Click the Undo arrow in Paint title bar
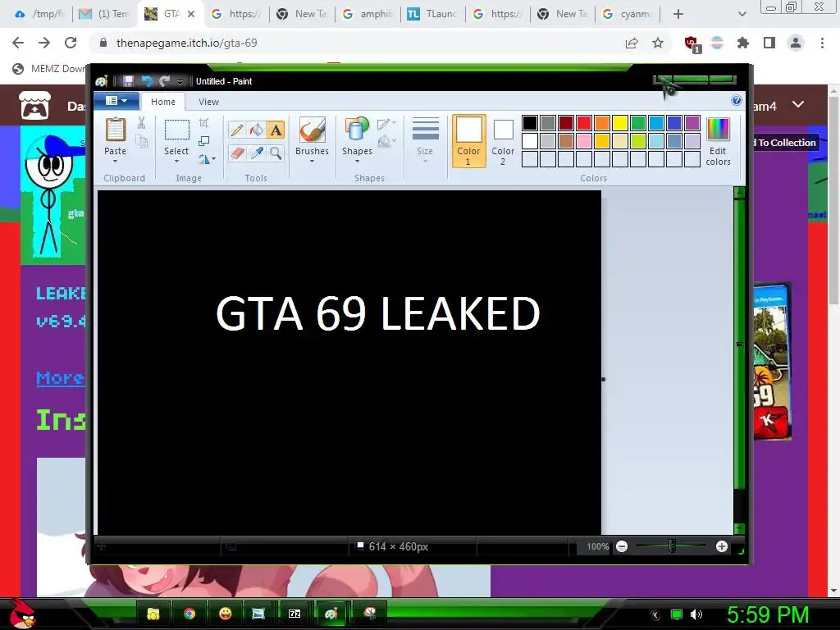 (x=146, y=81)
